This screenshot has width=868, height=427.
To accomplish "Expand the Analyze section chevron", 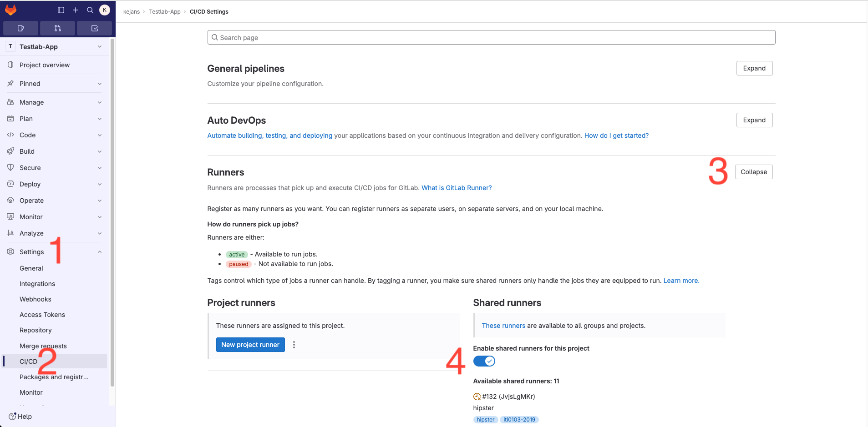I will pos(100,233).
